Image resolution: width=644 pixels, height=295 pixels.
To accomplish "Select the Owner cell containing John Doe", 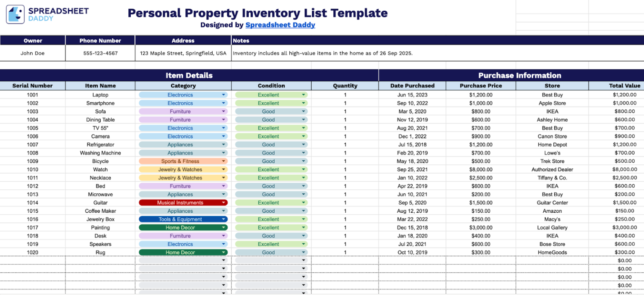I will point(33,53).
